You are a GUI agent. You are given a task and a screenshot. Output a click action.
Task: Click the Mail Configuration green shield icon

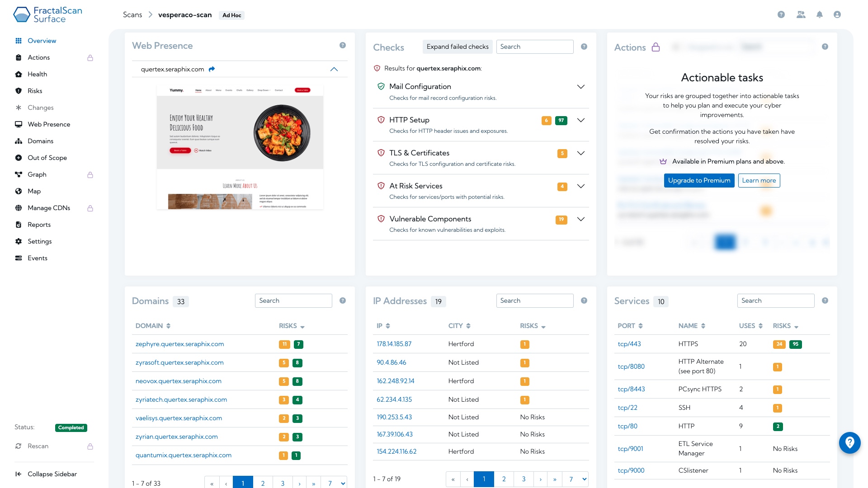click(381, 86)
